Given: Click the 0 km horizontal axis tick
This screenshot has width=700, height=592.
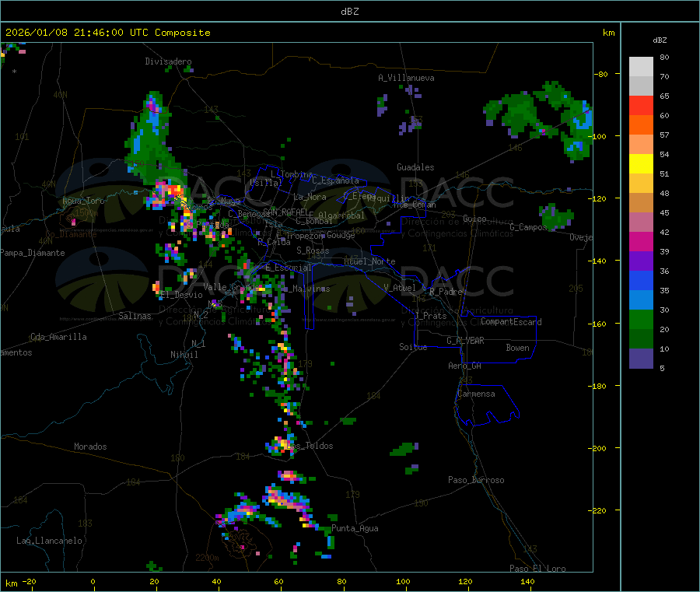Looking at the screenshot, I should (93, 581).
